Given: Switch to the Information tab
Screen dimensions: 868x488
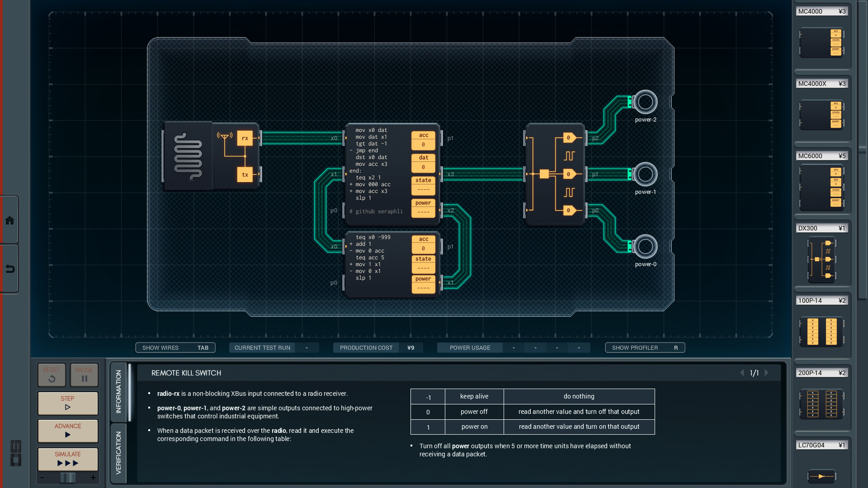Looking at the screenshot, I should pyautogui.click(x=118, y=391).
